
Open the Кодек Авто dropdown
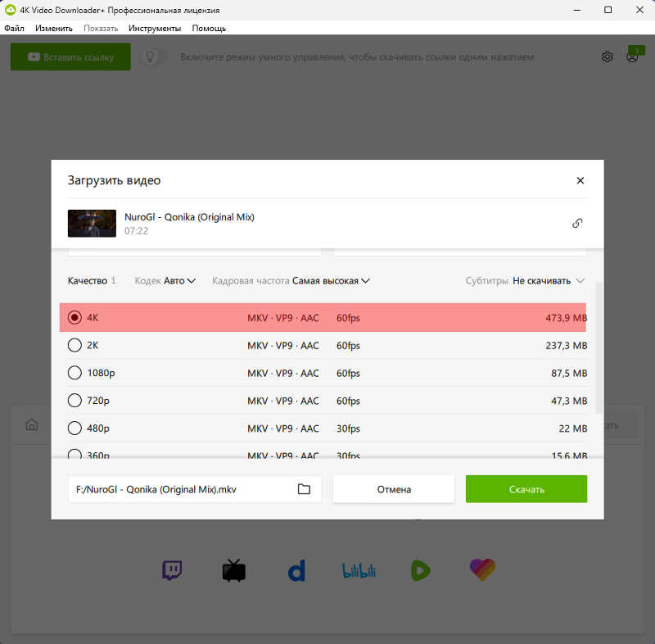pyautogui.click(x=165, y=281)
